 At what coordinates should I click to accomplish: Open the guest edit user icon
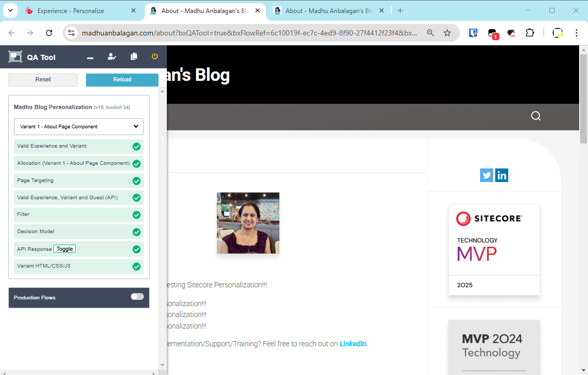tap(112, 57)
